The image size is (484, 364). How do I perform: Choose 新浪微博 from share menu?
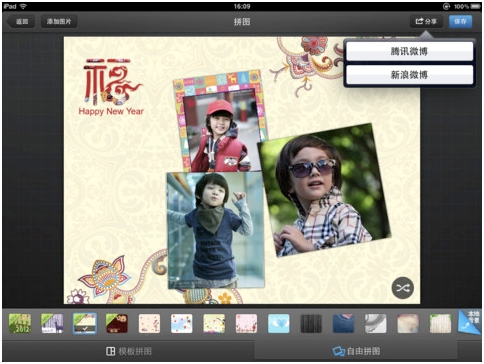(x=409, y=75)
